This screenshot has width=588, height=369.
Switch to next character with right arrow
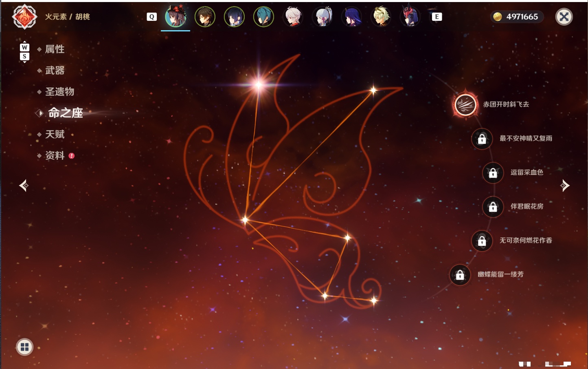point(565,186)
